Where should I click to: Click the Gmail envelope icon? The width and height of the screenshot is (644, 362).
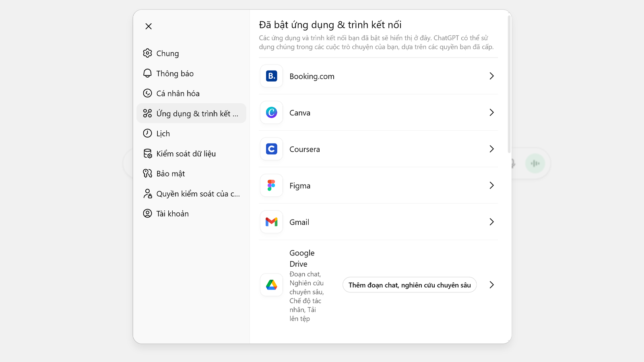271,222
